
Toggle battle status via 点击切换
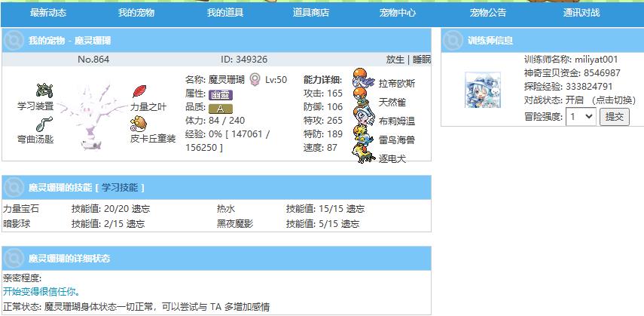click(x=612, y=100)
